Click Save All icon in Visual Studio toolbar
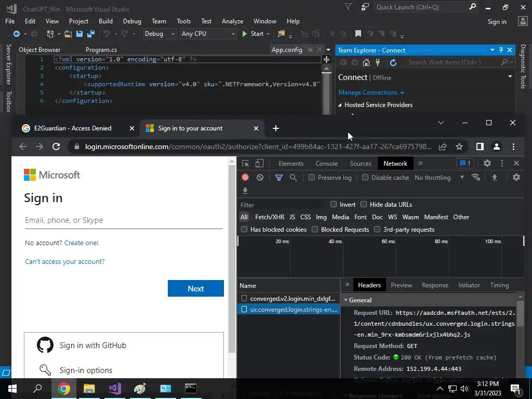 [x=90, y=34]
